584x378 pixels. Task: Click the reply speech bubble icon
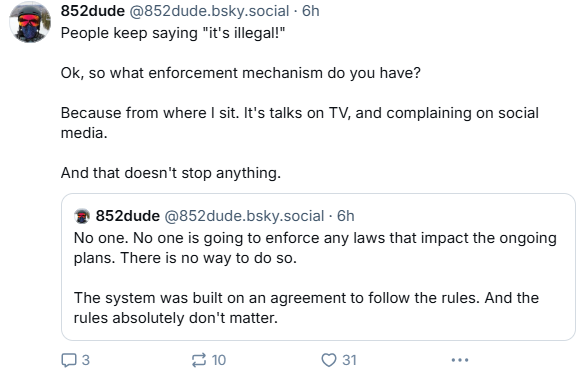pos(69,360)
